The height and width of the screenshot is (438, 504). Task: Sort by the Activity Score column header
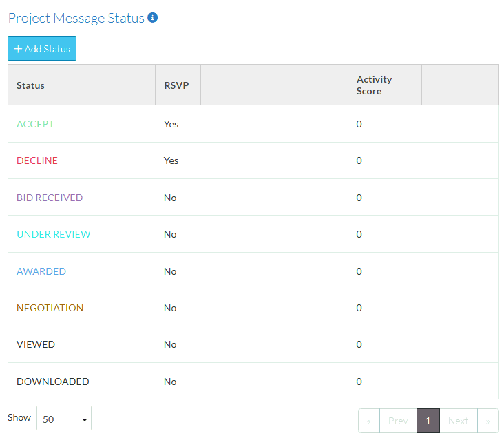[375, 85]
